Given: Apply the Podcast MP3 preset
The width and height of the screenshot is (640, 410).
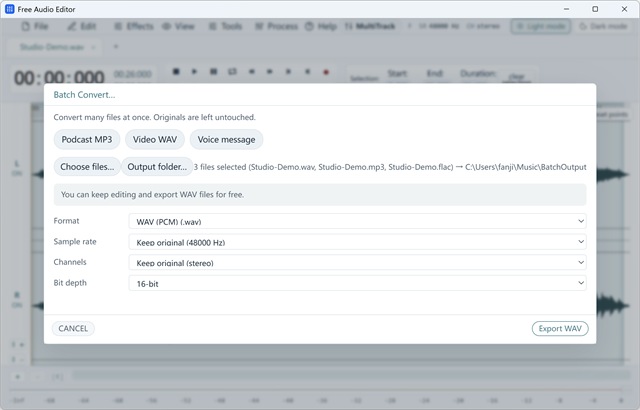Looking at the screenshot, I should point(87,140).
